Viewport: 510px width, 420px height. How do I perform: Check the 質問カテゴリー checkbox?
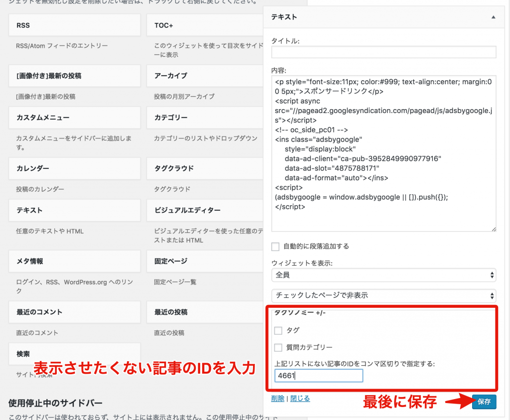coord(278,348)
